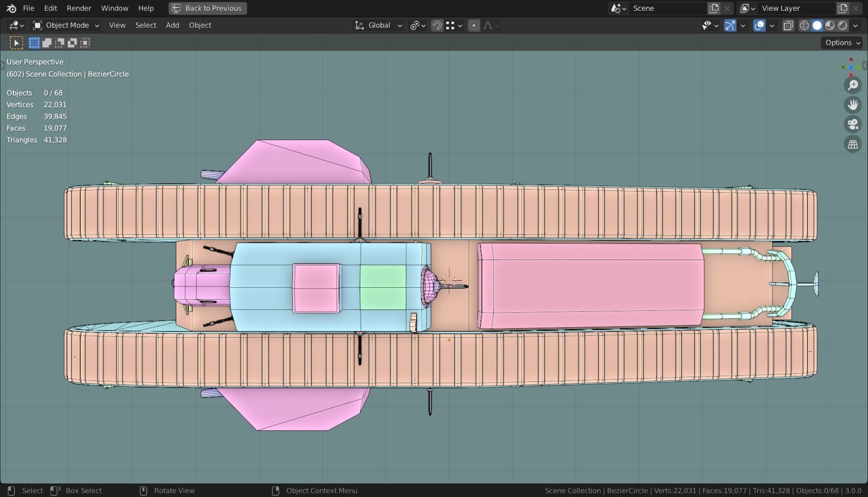This screenshot has height=497, width=868.
Task: Select the tweak select tool icon
Action: pyautogui.click(x=16, y=43)
